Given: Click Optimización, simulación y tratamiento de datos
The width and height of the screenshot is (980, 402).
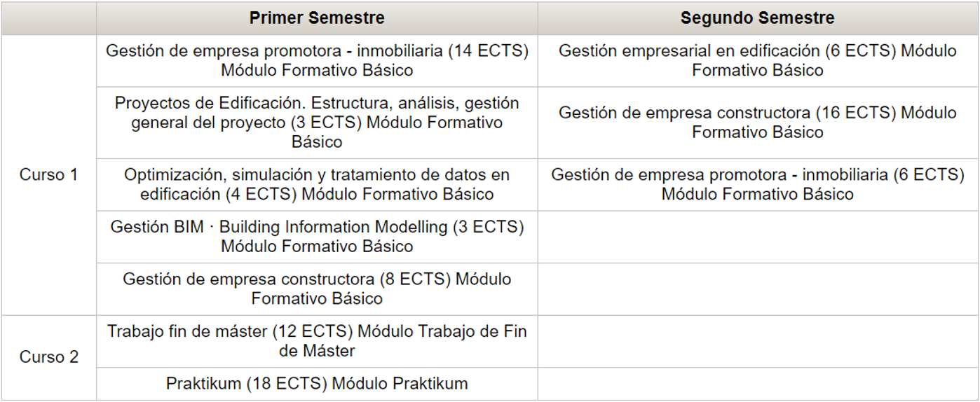Looking at the screenshot, I should [x=317, y=185].
